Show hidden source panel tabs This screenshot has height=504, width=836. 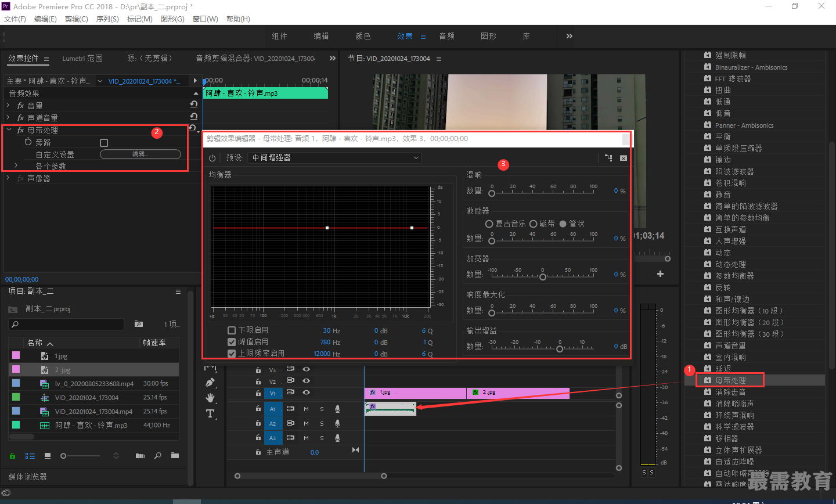[x=332, y=58]
